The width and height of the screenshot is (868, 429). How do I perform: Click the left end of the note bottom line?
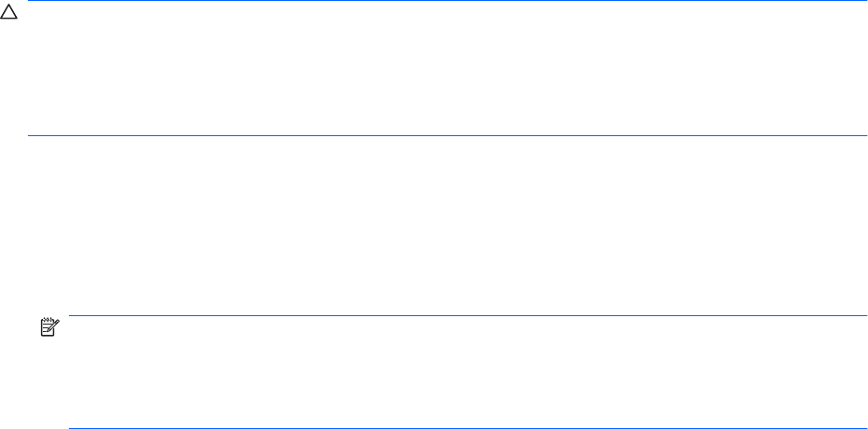click(73, 428)
